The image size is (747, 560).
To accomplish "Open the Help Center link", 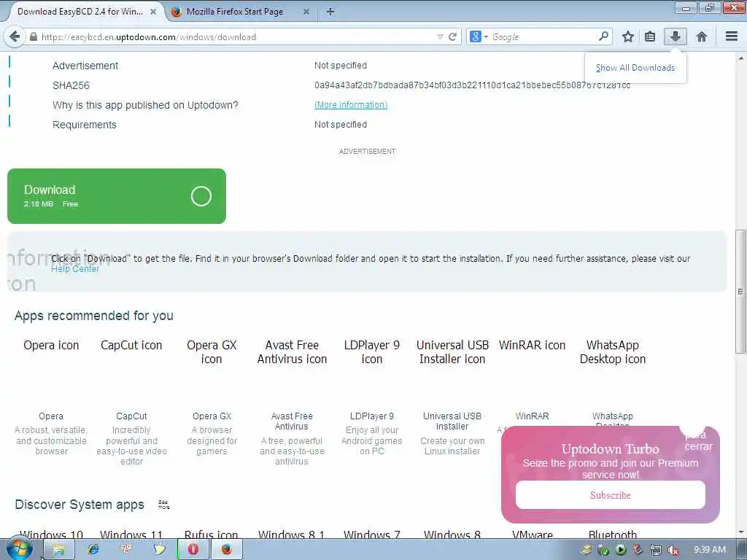I will (x=75, y=268).
